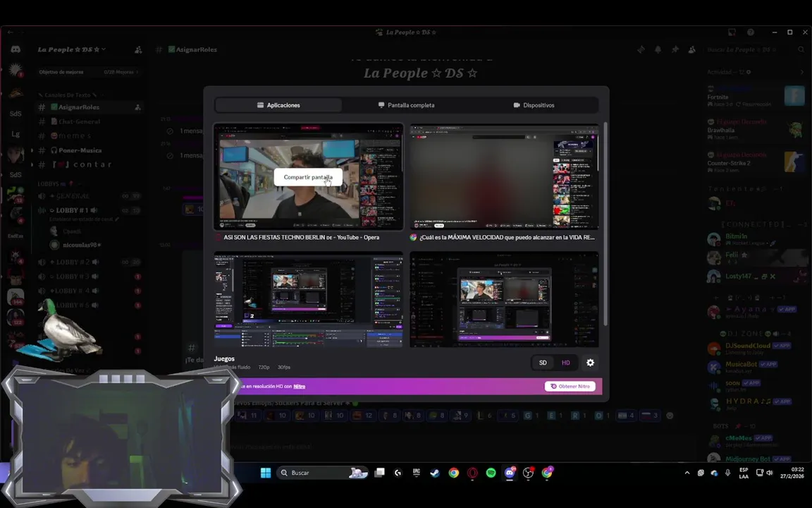Open the Objetivo de mejoras boost bar
812x508 pixels.
(x=89, y=72)
